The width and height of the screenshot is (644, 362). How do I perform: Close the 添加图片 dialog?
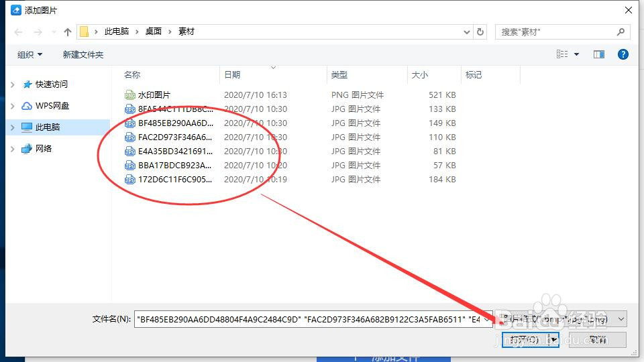(x=629, y=10)
